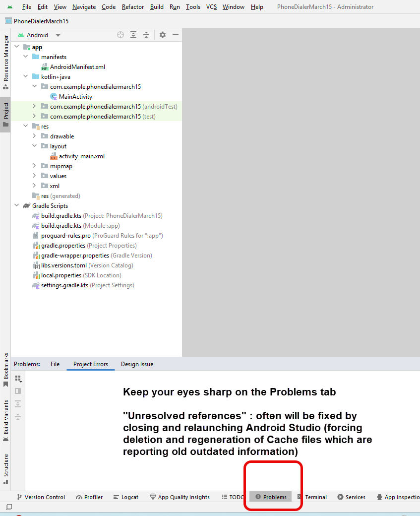Open the Services tool window
This screenshot has height=516, width=420.
(x=352, y=497)
